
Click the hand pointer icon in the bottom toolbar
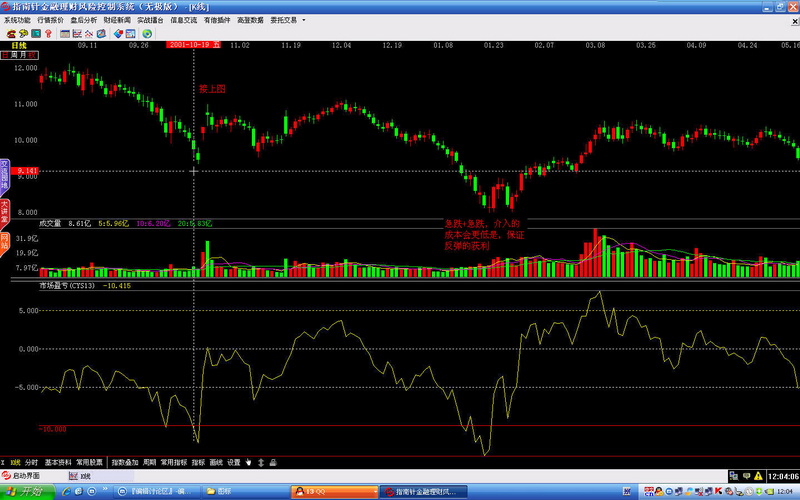248,463
